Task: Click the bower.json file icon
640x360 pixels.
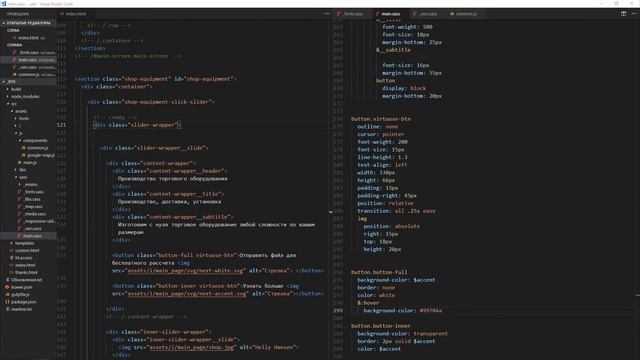Action: pos(7,287)
